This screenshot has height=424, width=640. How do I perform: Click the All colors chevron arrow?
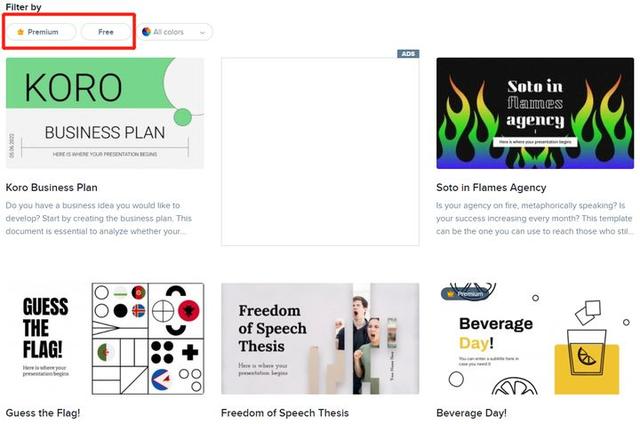(202, 32)
